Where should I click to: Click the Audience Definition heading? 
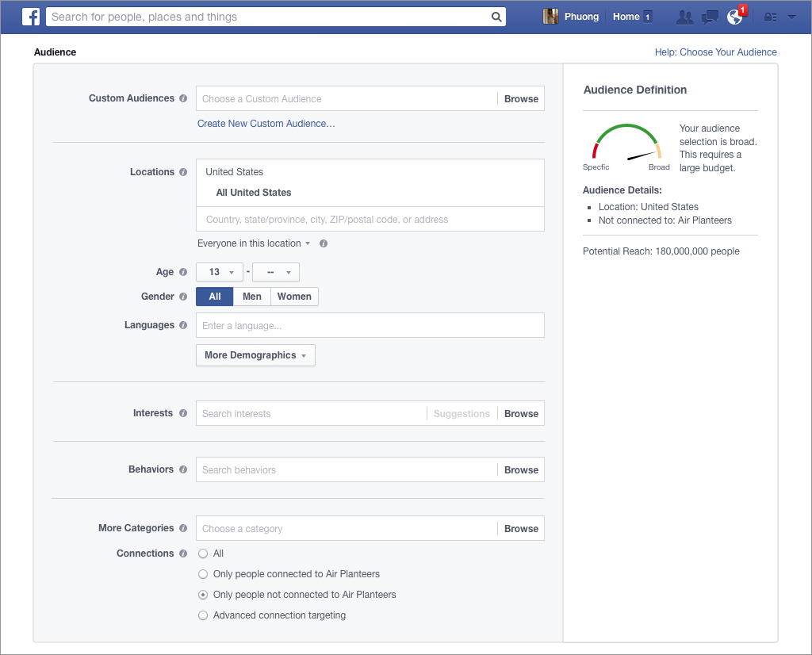coord(635,90)
